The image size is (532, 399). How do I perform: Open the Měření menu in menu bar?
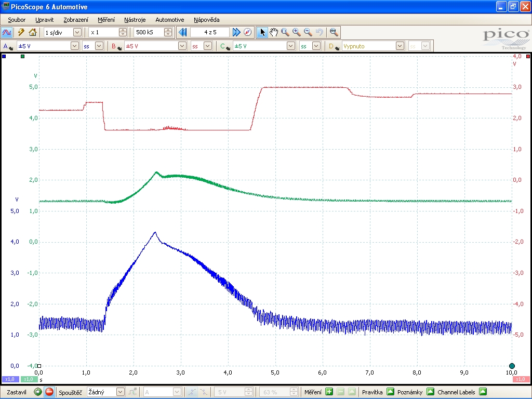tap(106, 20)
